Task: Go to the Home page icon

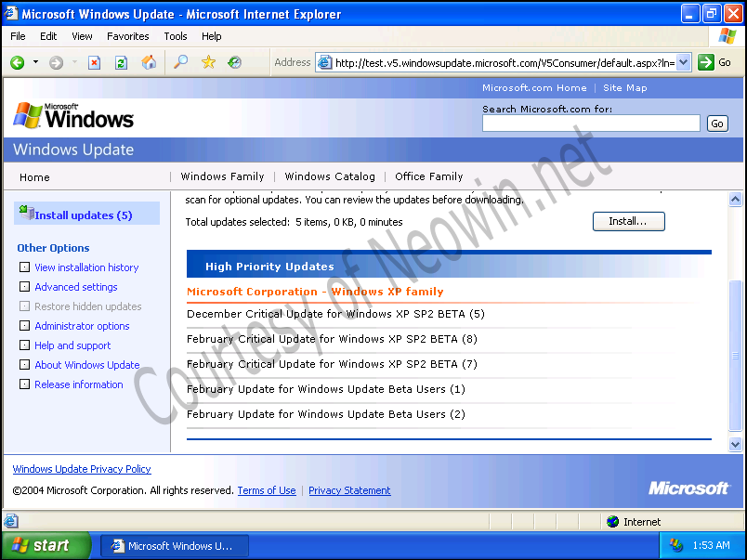Action: click(x=149, y=62)
